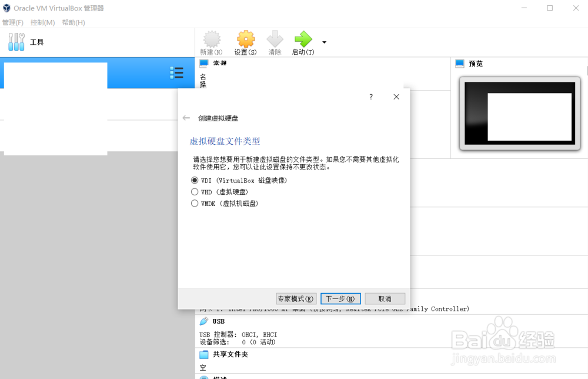588x379 pixels.
Task: Open the Tools (工具) icon
Action: click(16, 42)
